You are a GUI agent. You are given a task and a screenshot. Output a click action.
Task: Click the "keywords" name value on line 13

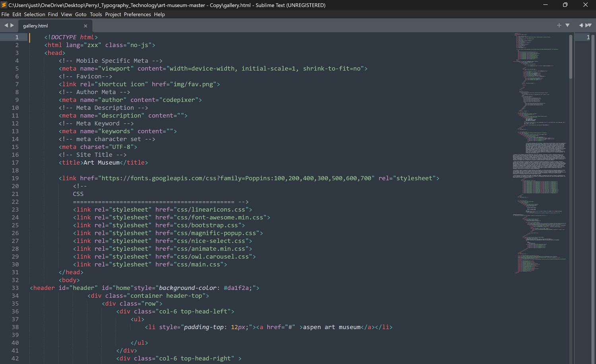(116, 131)
